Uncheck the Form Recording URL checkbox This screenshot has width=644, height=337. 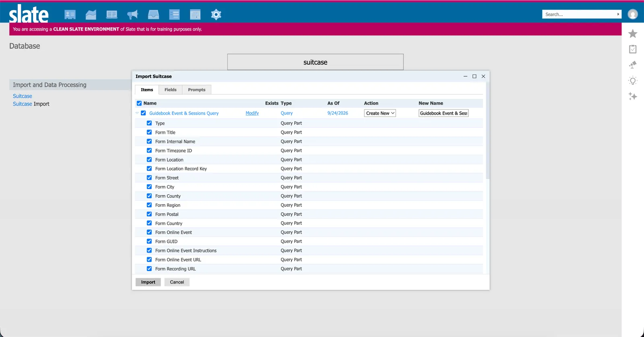pyautogui.click(x=149, y=269)
